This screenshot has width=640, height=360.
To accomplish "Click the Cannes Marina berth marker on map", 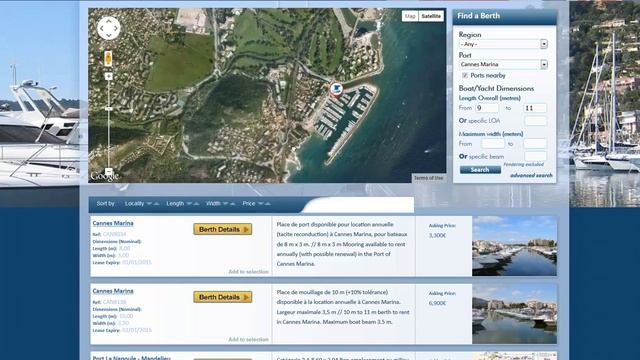I will point(336,89).
